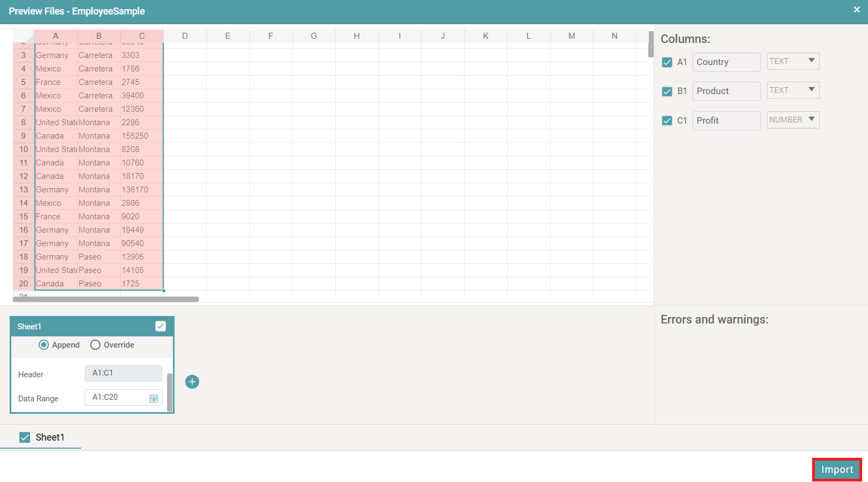868x482 pixels.
Task: Toggle the Profit column C1 checkbox
Action: point(667,120)
